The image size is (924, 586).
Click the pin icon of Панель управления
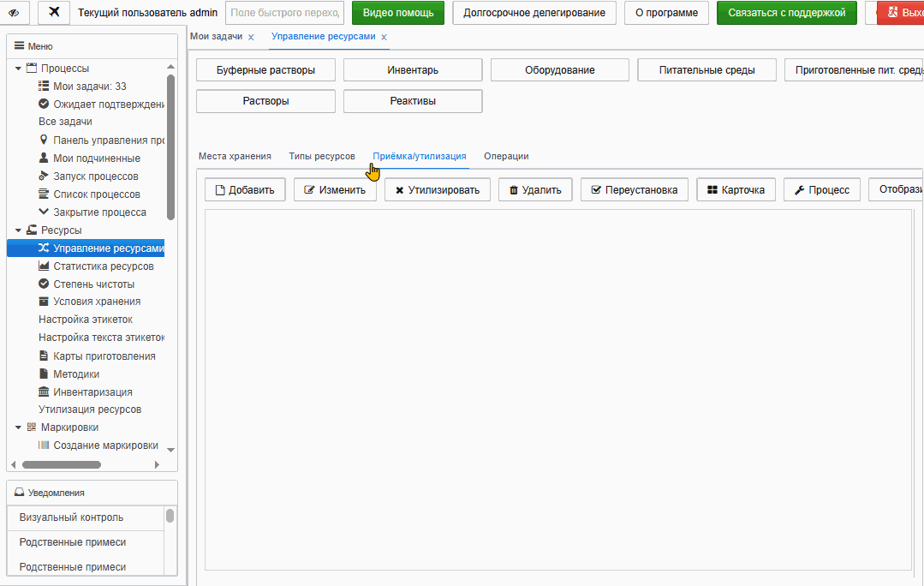point(44,140)
